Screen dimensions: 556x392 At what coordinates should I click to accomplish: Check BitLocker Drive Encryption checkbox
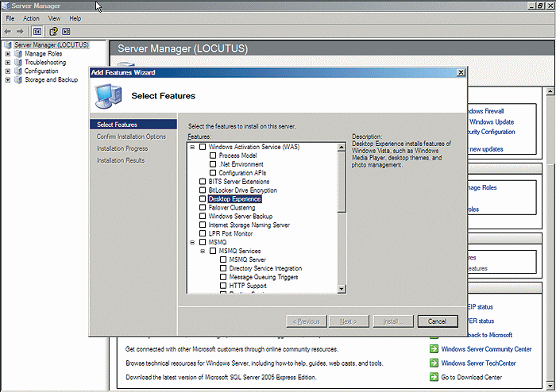(203, 190)
